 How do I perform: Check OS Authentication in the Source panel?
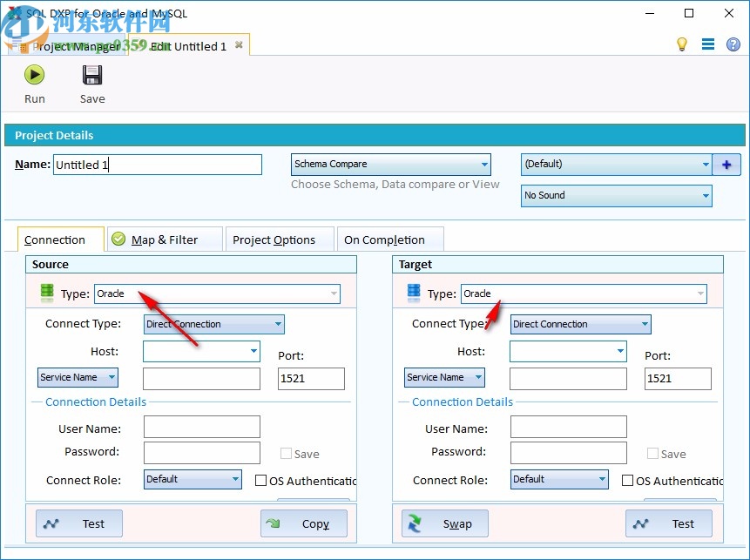click(260, 480)
